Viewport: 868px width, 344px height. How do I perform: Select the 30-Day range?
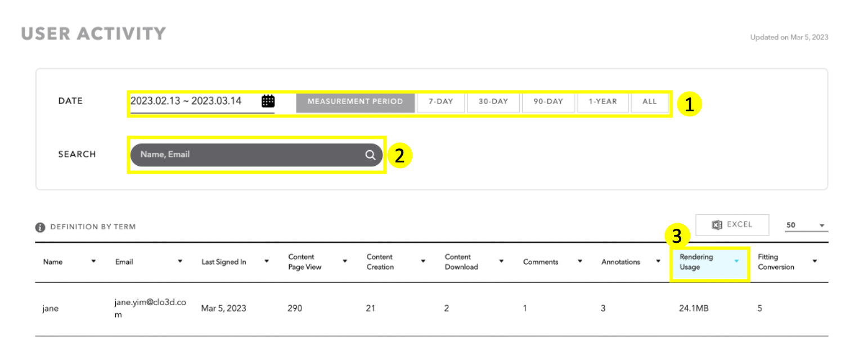[x=493, y=102]
